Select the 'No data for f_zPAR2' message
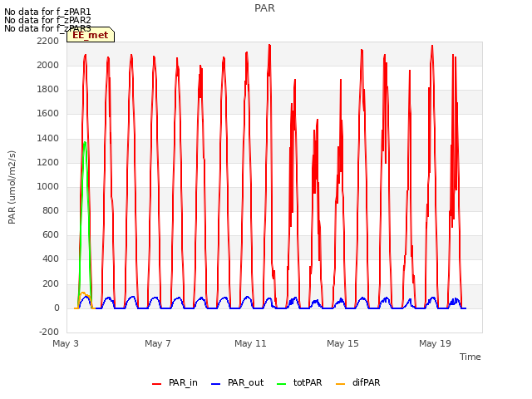Image resolution: width=532 pixels, height=399 pixels. coord(47,20)
